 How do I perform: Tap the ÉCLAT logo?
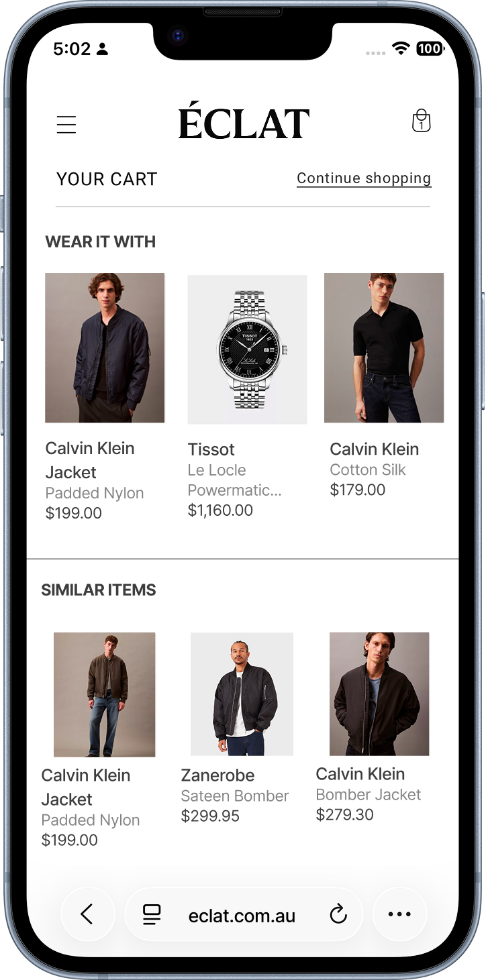[244, 120]
